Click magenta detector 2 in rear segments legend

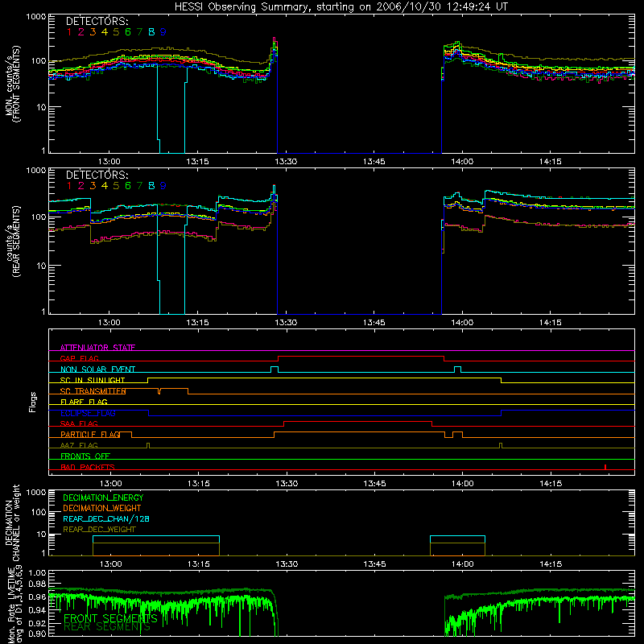coord(81,186)
